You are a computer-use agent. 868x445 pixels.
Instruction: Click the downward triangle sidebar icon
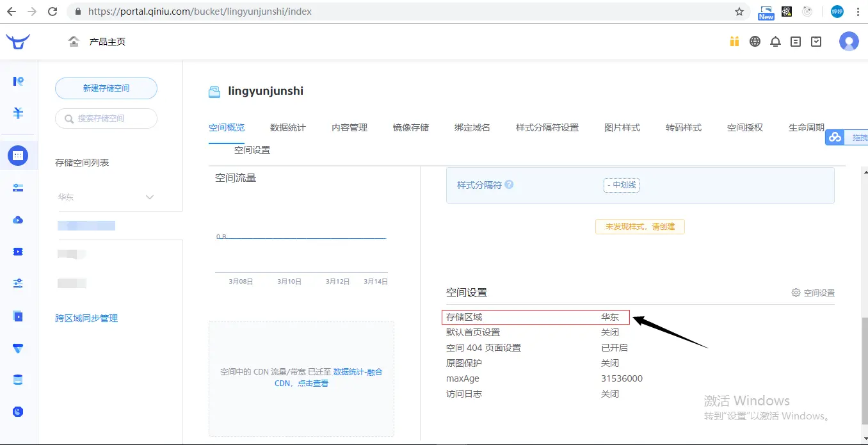[x=18, y=348]
